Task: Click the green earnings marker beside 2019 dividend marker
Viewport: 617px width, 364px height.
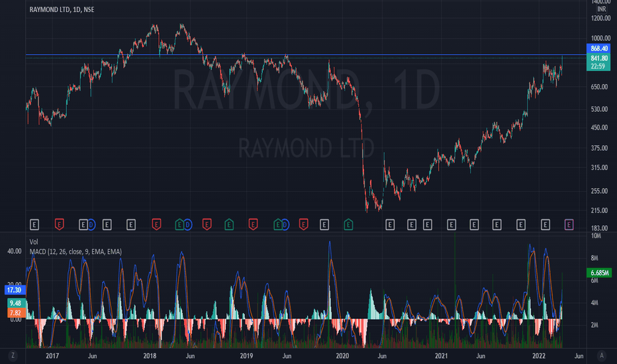Action: [278, 225]
